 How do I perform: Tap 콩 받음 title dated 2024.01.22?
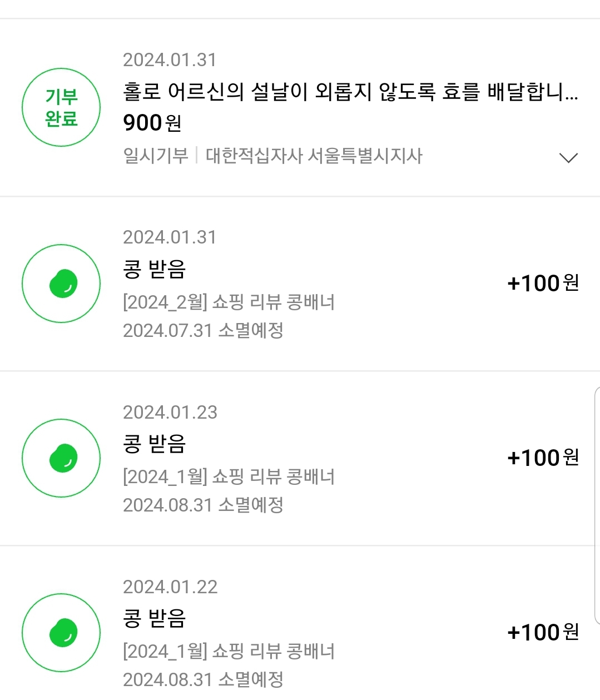pos(154,619)
